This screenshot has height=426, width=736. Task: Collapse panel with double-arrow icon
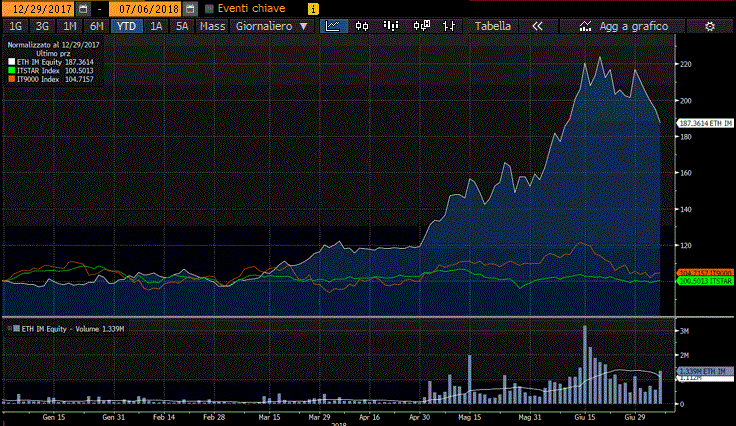[537, 26]
